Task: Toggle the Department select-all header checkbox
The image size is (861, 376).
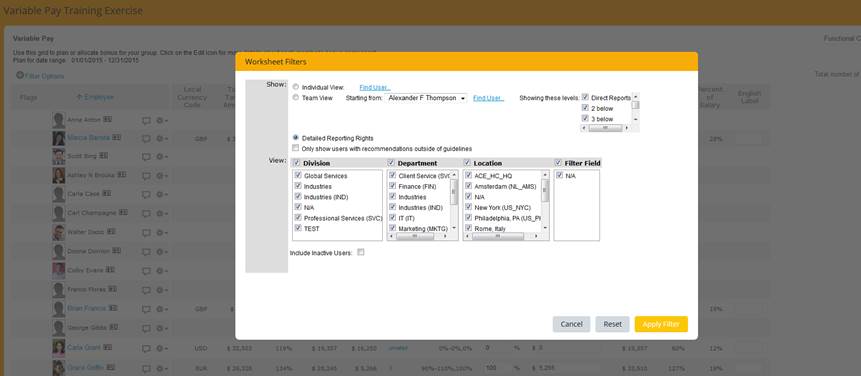Action: pos(392,163)
